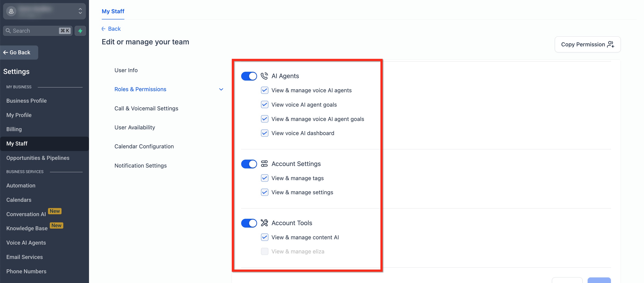Click the Copy Permission button
Viewport: 644px width, 283px height.
(587, 44)
